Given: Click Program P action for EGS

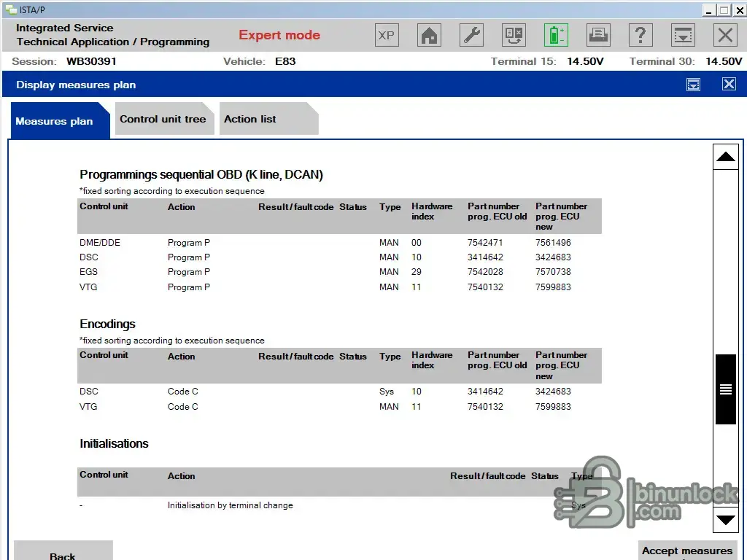Looking at the screenshot, I should (189, 272).
